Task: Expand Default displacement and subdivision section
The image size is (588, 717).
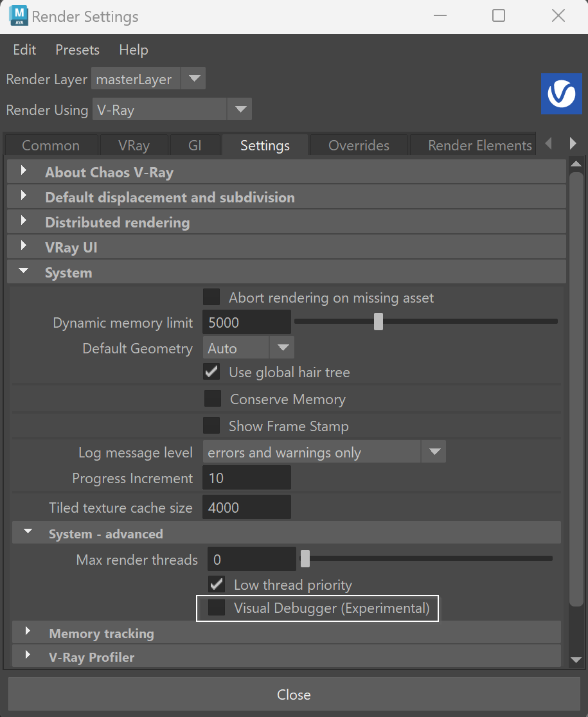Action: (286, 197)
